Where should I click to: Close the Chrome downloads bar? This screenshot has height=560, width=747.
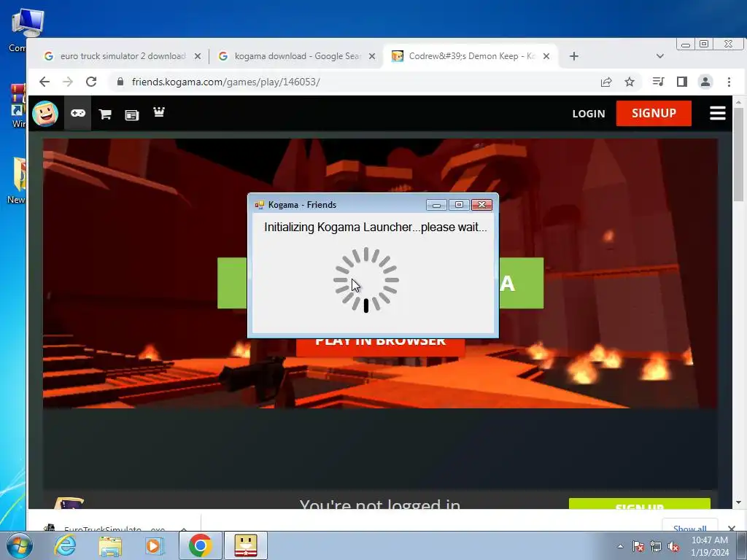tap(732, 528)
